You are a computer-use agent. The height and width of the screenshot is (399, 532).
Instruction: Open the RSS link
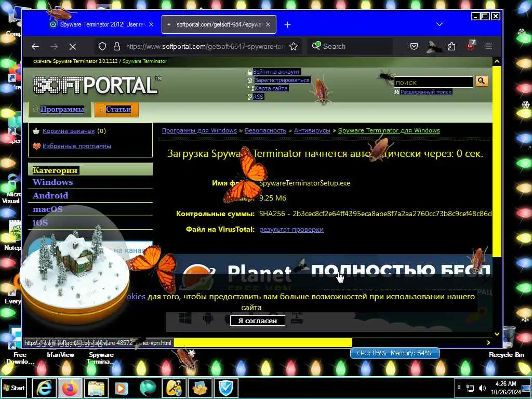tap(258, 97)
